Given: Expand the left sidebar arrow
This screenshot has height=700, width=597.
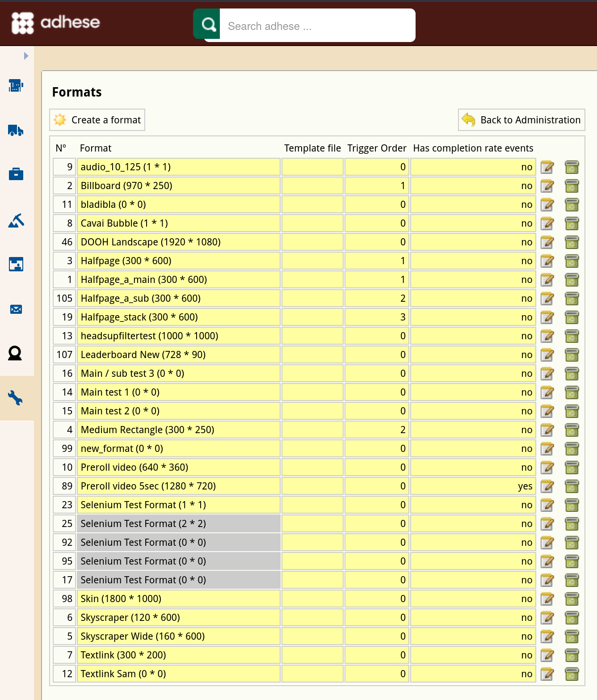Looking at the screenshot, I should pyautogui.click(x=26, y=56).
